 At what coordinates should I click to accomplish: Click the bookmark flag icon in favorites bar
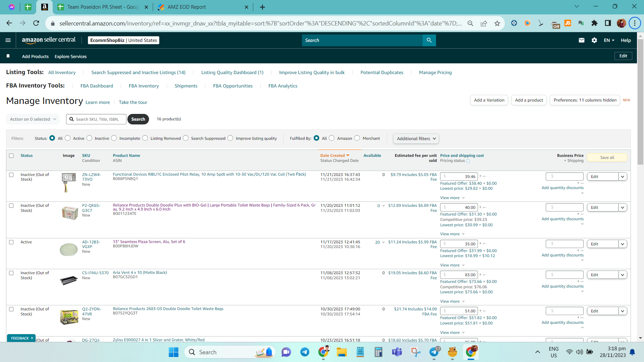click(8, 56)
